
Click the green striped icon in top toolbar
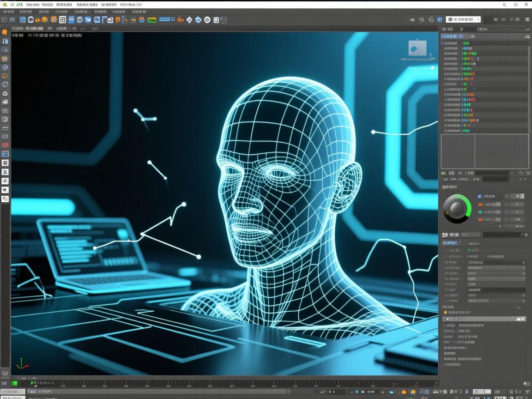click(151, 20)
